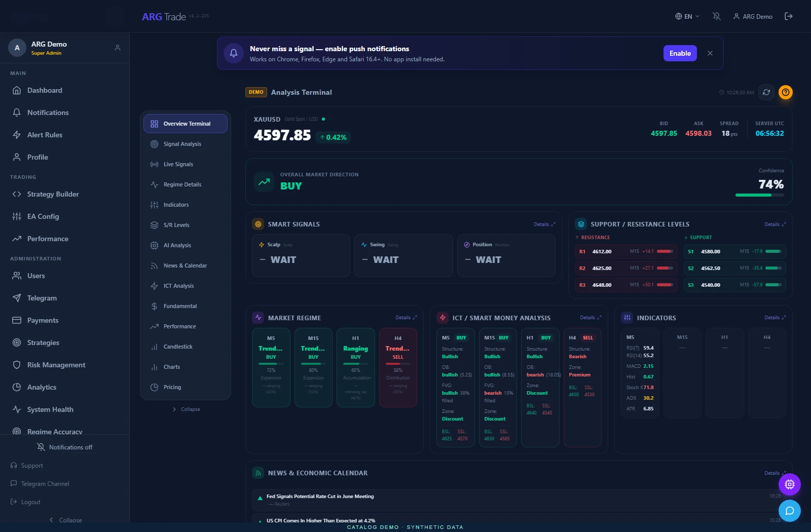Expand Smart Signals Details

coord(544,224)
